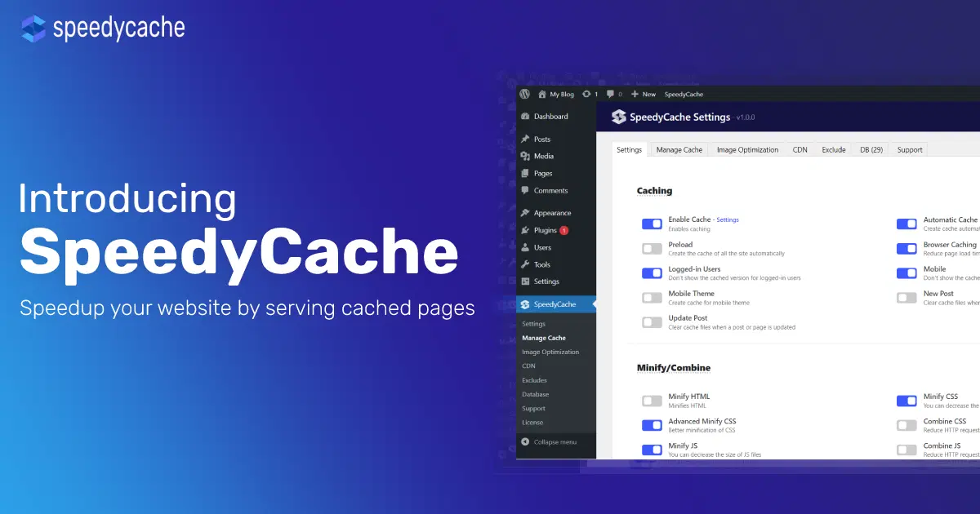
Task: Open Database in sidebar submenu
Action: pos(536,394)
